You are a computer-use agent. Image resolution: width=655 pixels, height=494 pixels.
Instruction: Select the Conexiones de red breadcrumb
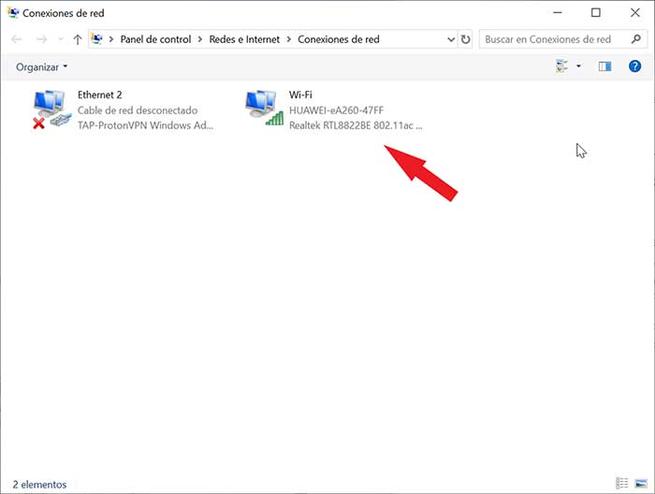point(338,39)
